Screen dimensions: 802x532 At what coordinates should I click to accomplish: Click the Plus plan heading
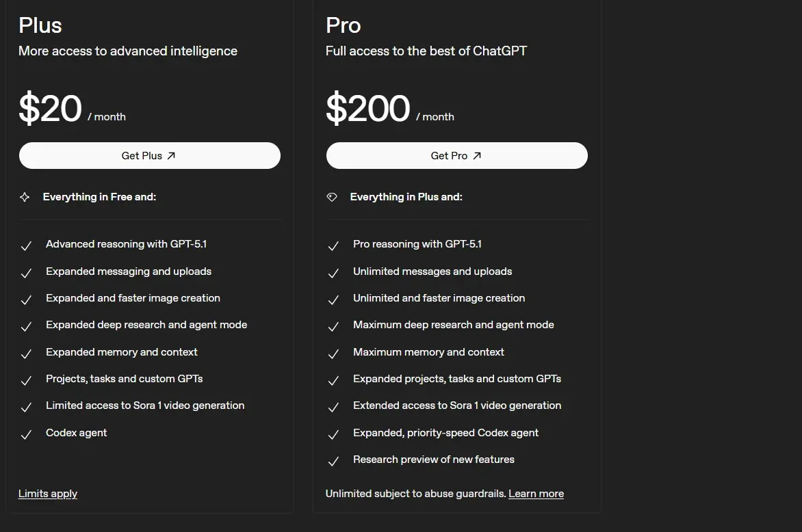40,25
